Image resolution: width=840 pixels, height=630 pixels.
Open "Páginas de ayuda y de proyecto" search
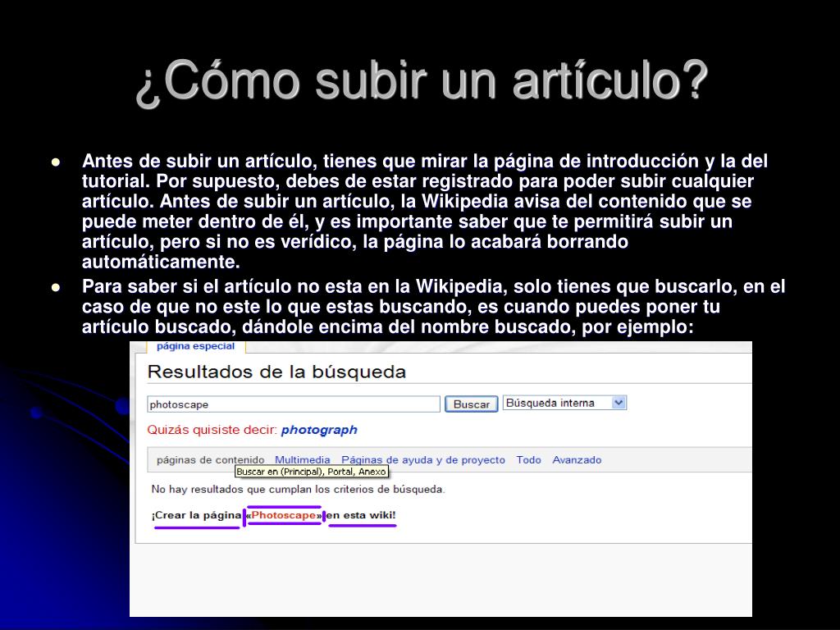(x=423, y=459)
